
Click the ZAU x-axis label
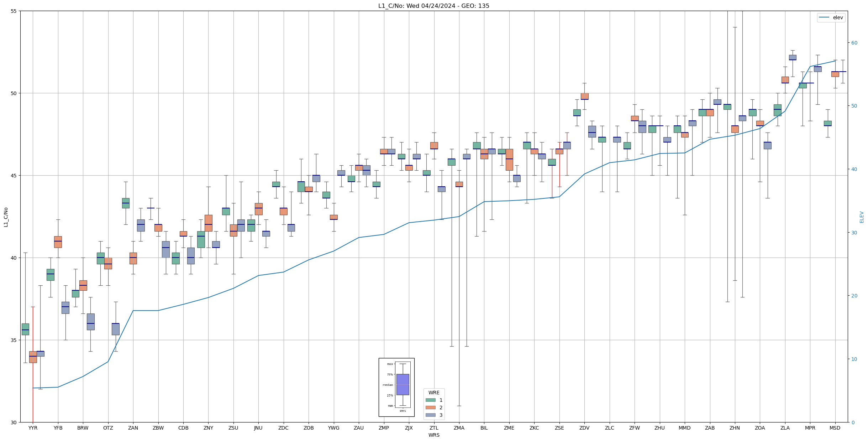pyautogui.click(x=359, y=428)
